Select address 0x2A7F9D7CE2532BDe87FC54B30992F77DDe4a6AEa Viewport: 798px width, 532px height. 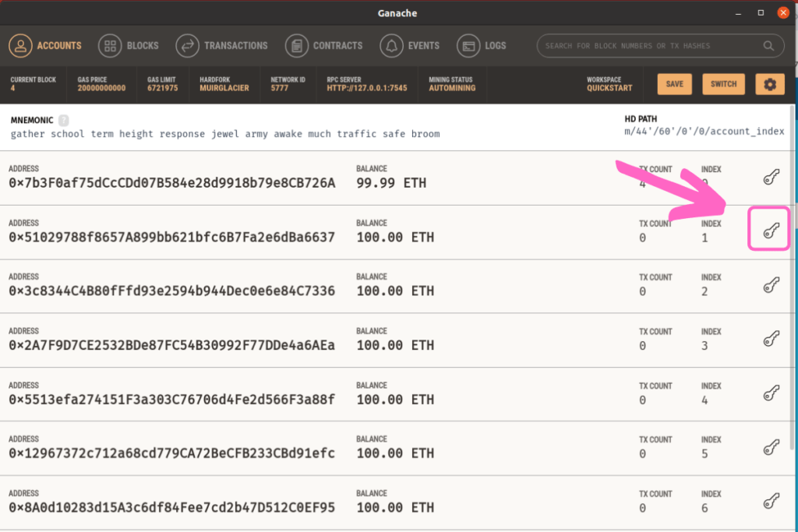[x=172, y=345]
